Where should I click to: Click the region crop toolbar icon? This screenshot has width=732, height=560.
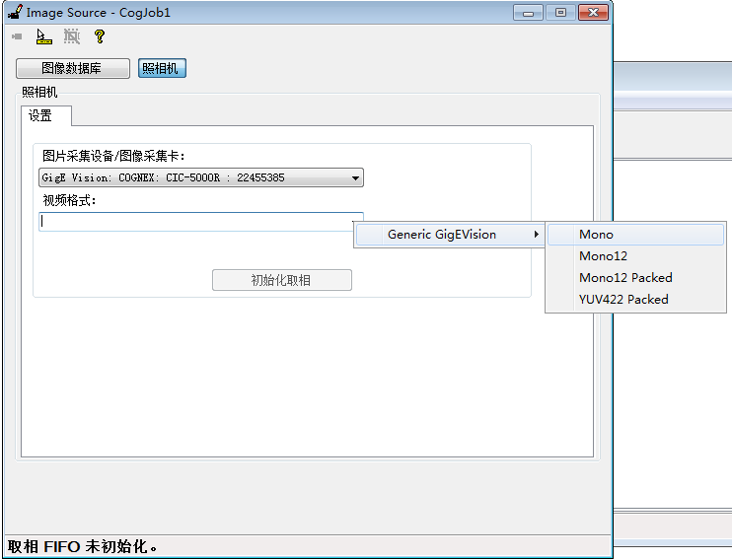[x=72, y=36]
